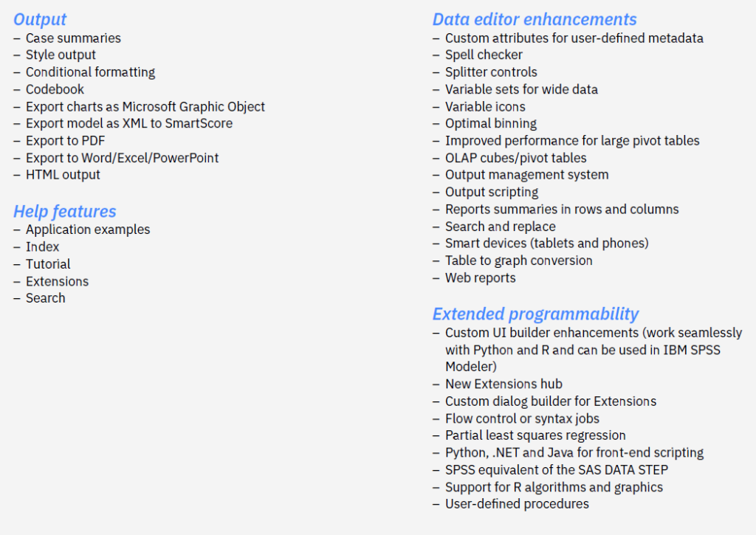
Task: Click the "Data editor enhancements" heading
Action: tap(535, 20)
